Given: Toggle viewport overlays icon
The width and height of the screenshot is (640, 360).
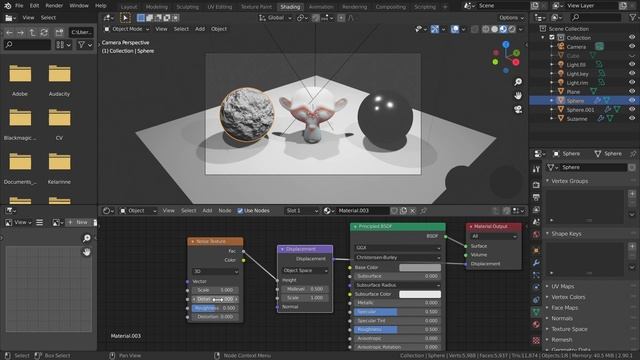Looking at the screenshot, I should coord(454,29).
